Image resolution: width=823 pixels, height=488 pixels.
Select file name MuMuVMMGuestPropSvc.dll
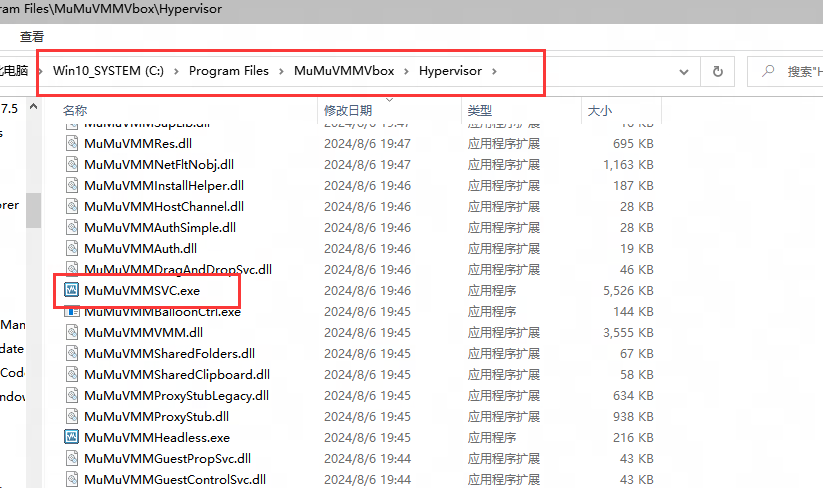(167, 458)
